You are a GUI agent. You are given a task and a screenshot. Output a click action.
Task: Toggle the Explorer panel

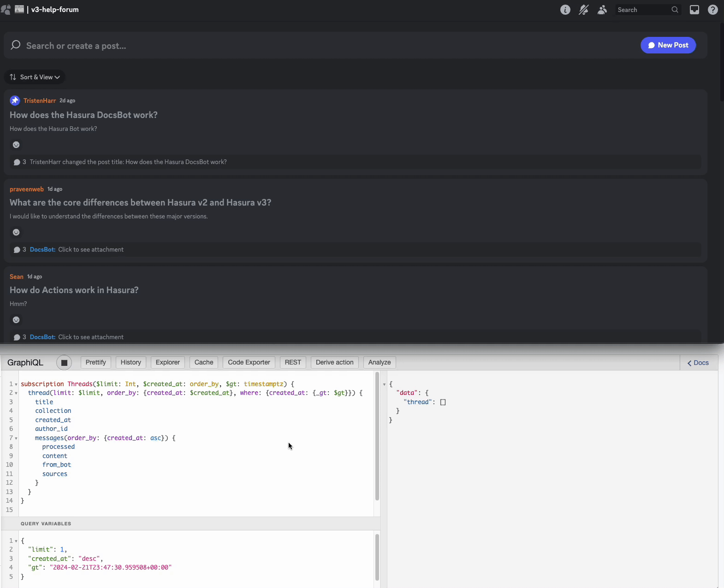[168, 362]
